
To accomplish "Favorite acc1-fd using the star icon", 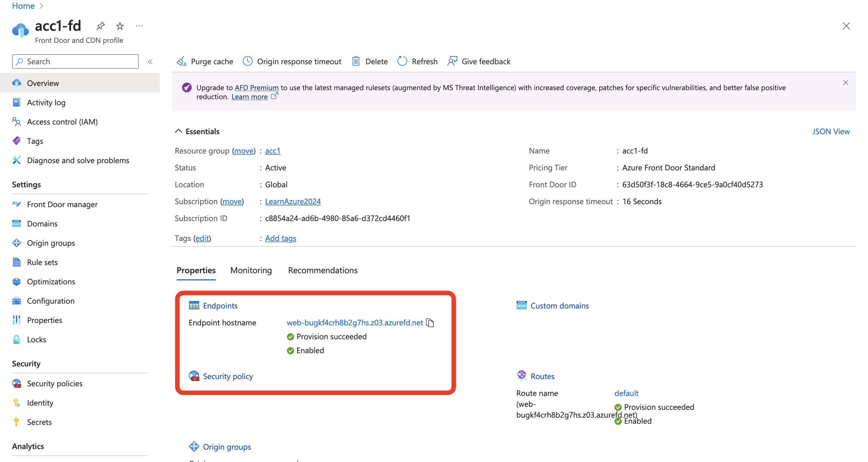I will coord(120,26).
